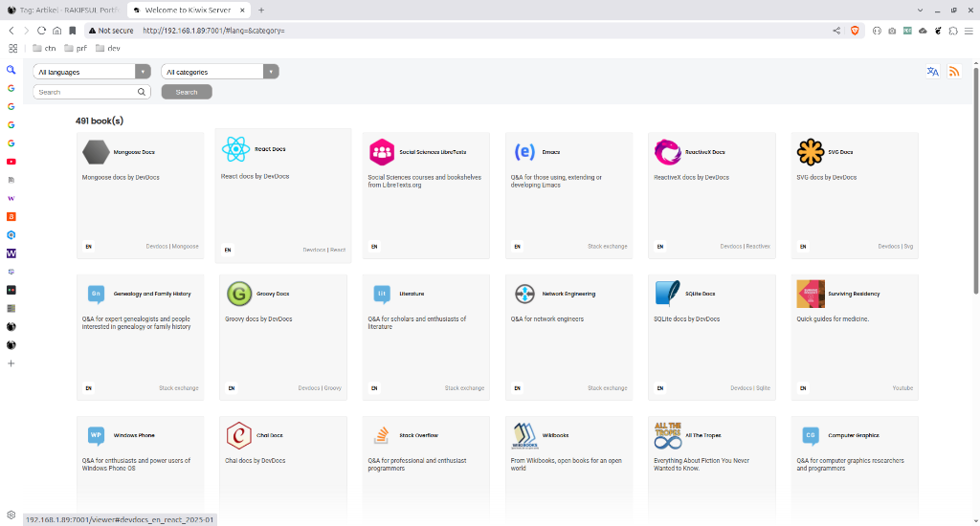Image resolution: width=980 pixels, height=526 pixels.
Task: Open the orange RSS feed icon
Action: pyautogui.click(x=954, y=72)
